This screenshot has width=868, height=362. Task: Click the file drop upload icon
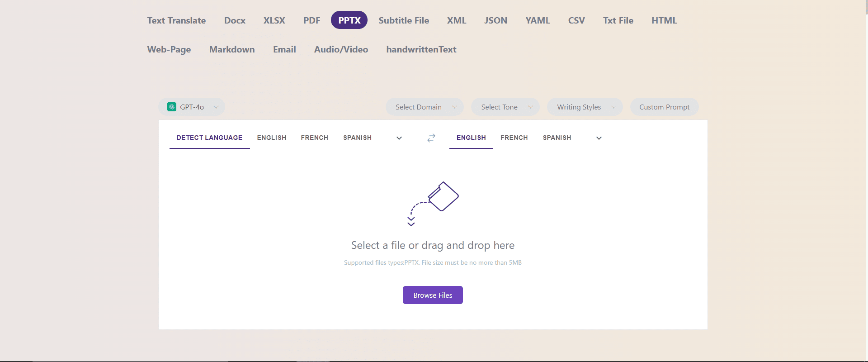(433, 203)
